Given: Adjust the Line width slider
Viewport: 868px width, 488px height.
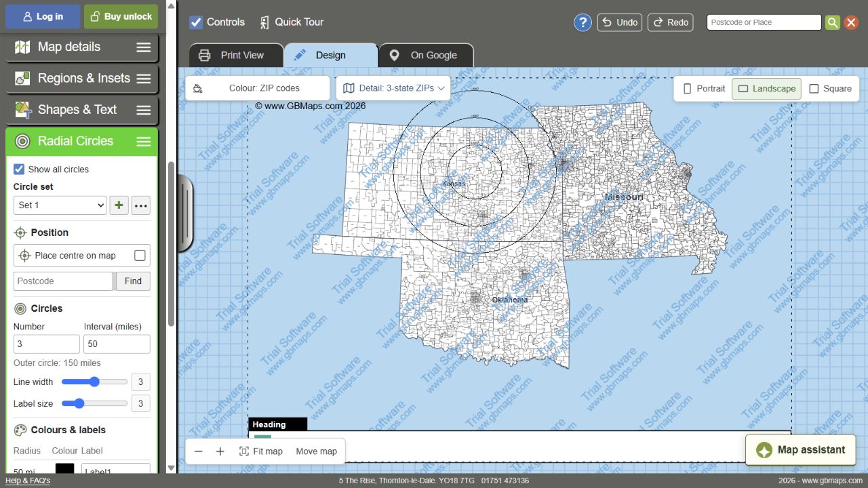Looking at the screenshot, I should 94,382.
